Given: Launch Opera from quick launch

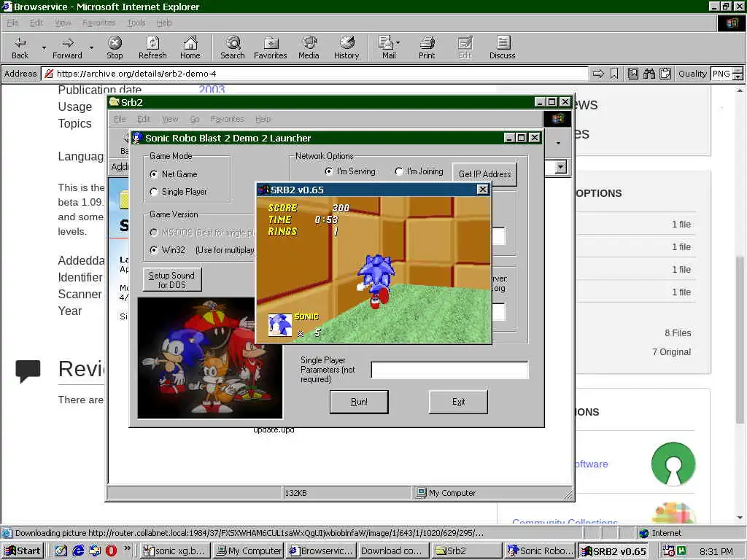Looking at the screenshot, I should point(111,551).
